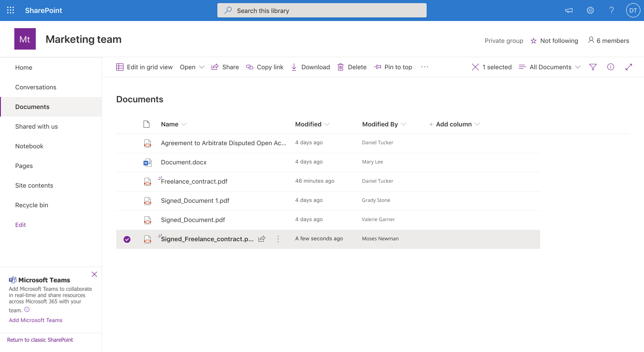Click the PDF icon of Freelance_contract.pdf
Image resolution: width=644 pixels, height=352 pixels.
click(x=147, y=181)
